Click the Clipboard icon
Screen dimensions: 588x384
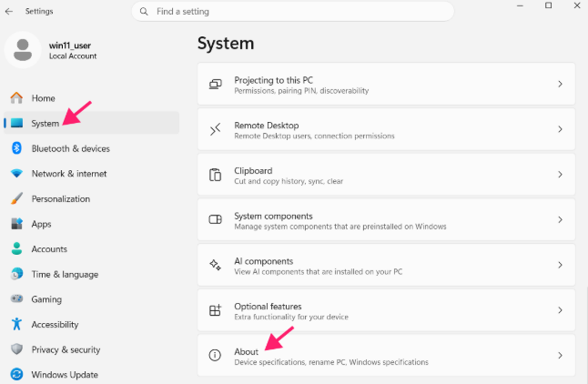click(215, 175)
